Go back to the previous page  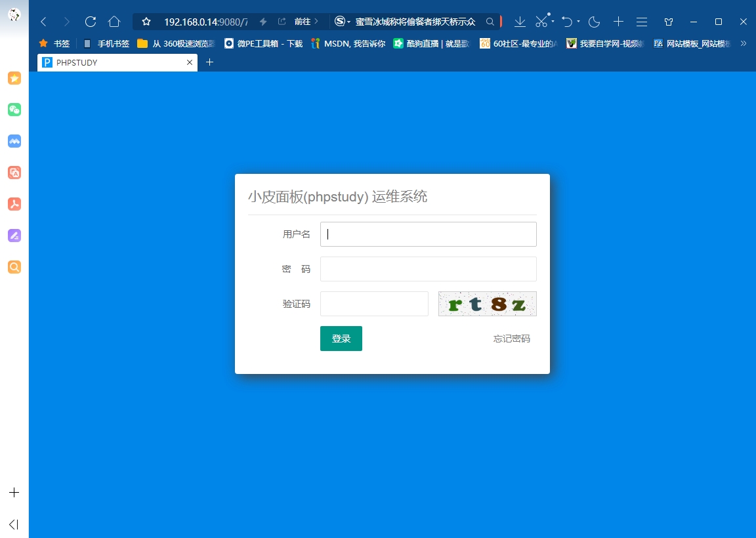pyautogui.click(x=43, y=22)
